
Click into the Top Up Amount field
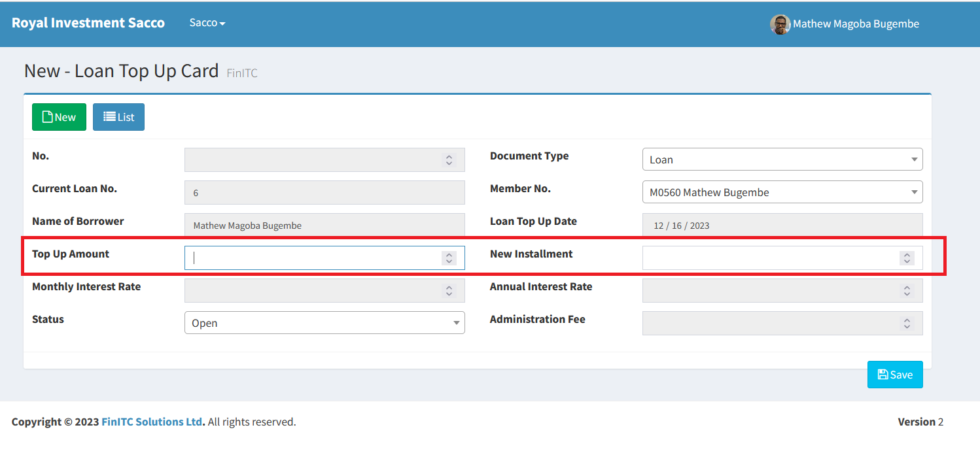pos(313,258)
